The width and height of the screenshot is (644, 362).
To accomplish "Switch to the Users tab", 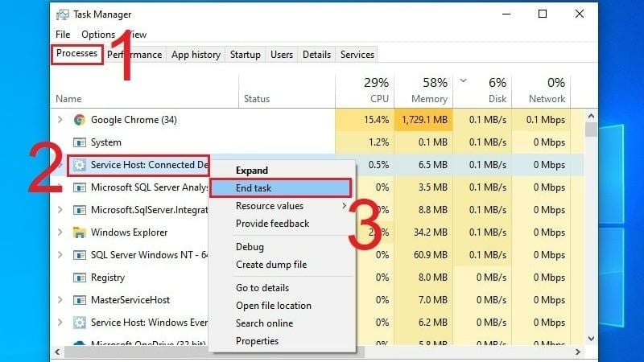I will pyautogui.click(x=282, y=55).
